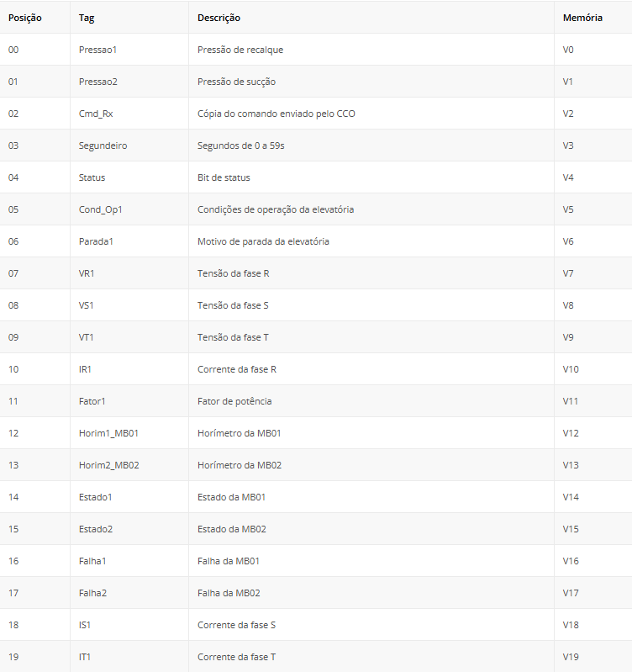Select memory cell V7
The height and width of the screenshot is (672, 632).
point(568,273)
